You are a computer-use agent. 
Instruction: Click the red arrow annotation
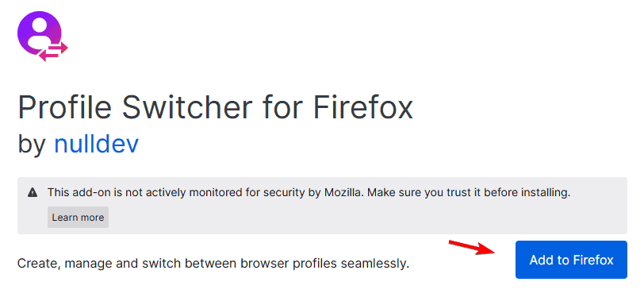tap(471, 247)
